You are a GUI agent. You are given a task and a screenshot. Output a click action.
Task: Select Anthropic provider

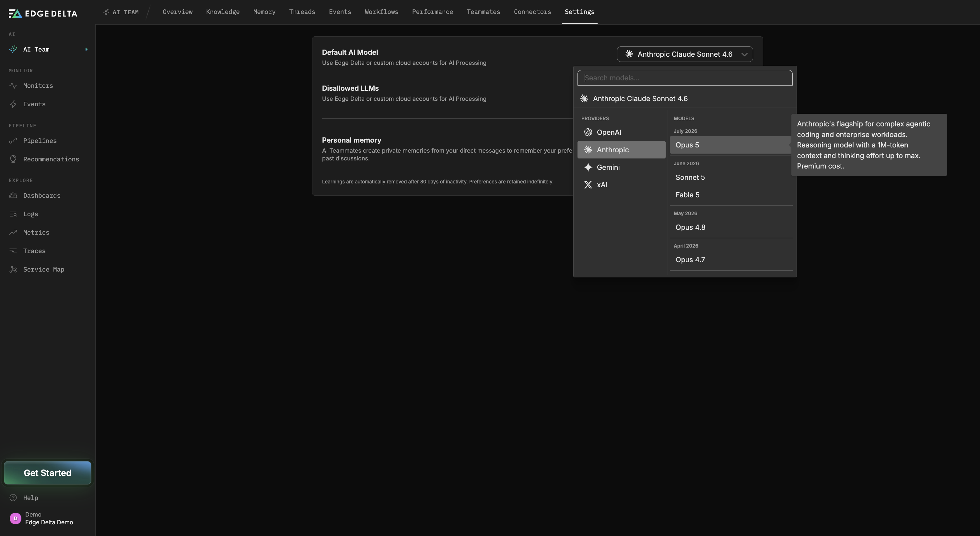click(x=621, y=150)
